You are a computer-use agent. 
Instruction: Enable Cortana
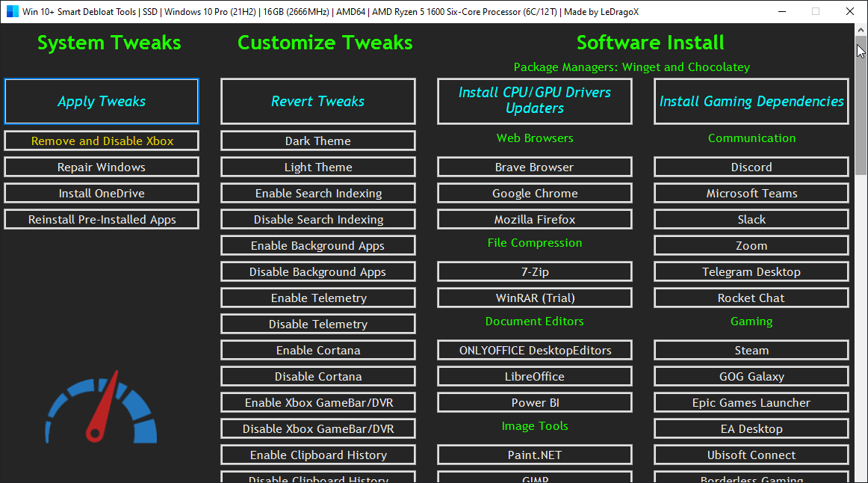point(317,350)
